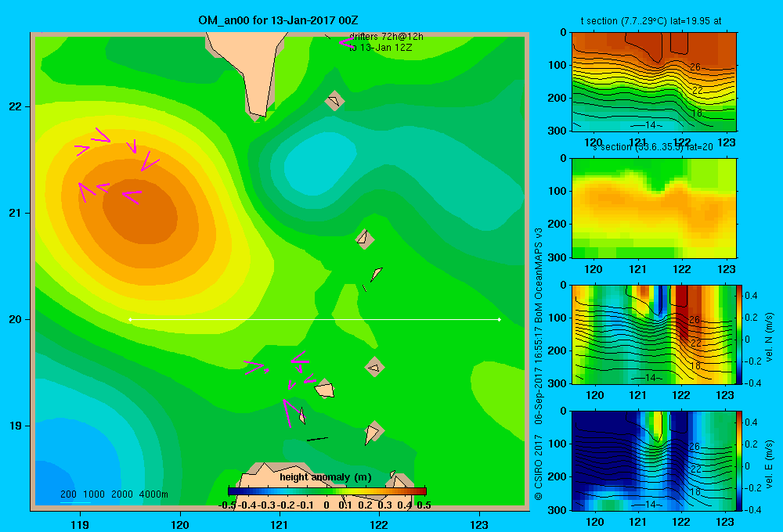Click the vertical "© CSIRO 2017" copyright text
Viewport: 783px width, 532px height.
(539, 467)
